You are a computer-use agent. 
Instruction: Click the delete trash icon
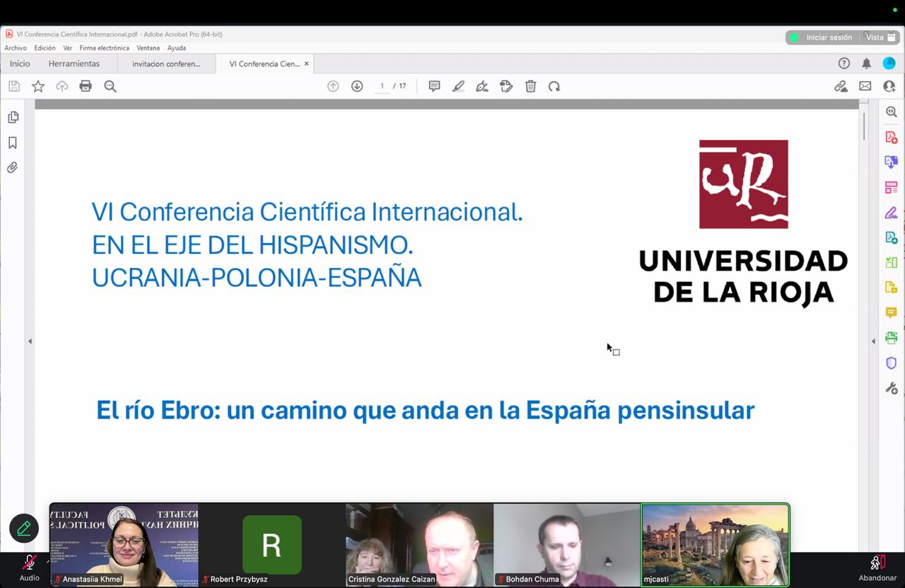click(530, 86)
